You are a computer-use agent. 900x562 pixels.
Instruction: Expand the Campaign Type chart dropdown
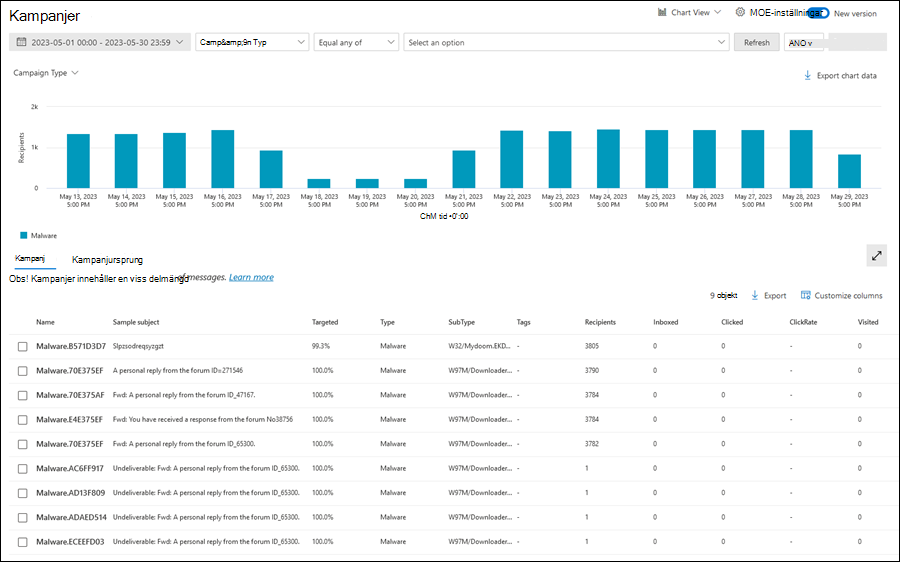(x=46, y=73)
